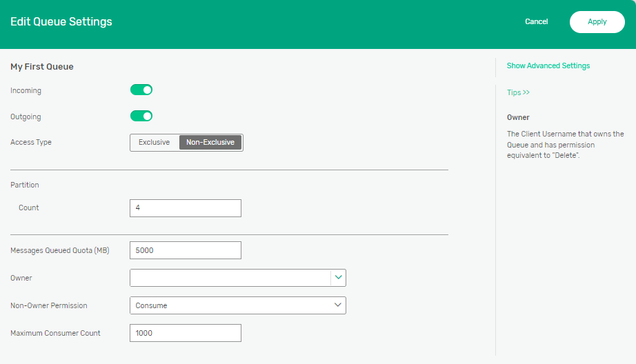Viewport: 636px width, 364px height.
Task: Click Show Advanced Settings
Action: 548,66
